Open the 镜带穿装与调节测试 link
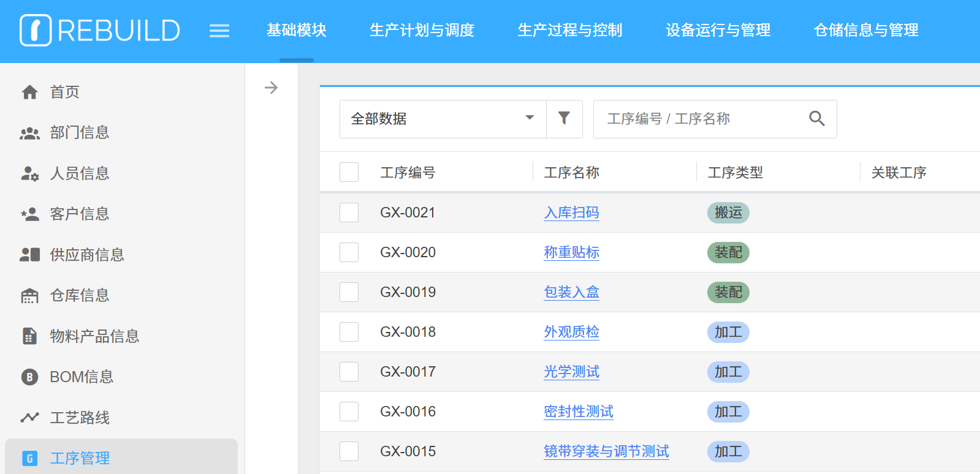This screenshot has height=474, width=980. click(606, 451)
